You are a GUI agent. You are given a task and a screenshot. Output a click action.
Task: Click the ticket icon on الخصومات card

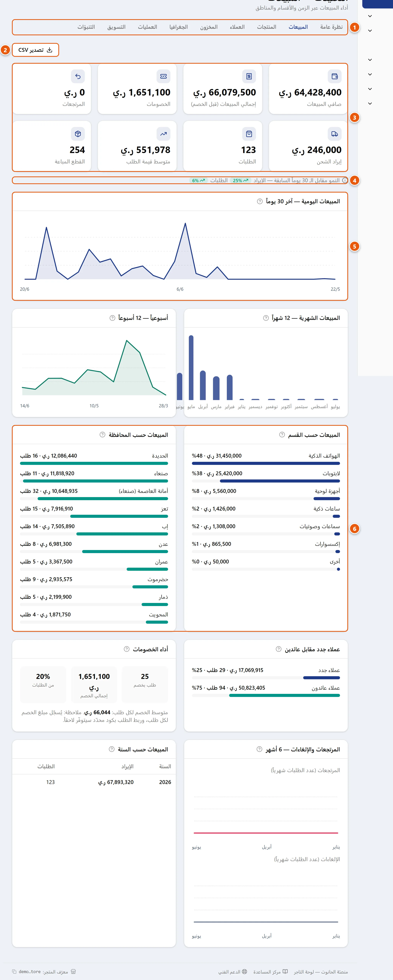[163, 77]
